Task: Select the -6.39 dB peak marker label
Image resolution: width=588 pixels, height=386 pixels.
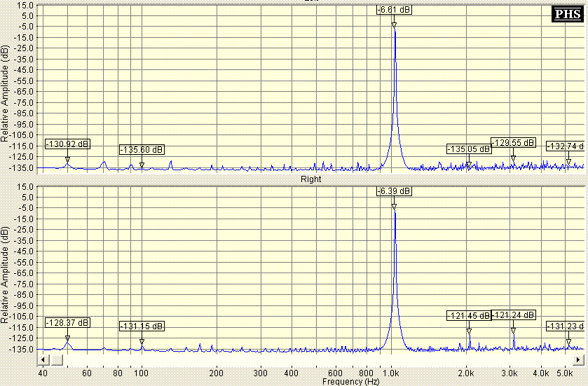Action: (394, 191)
